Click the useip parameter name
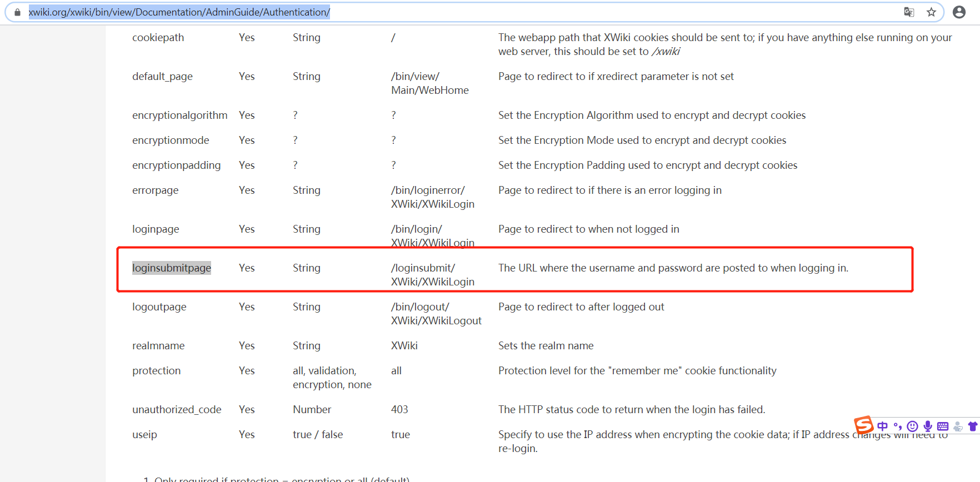 (144, 434)
